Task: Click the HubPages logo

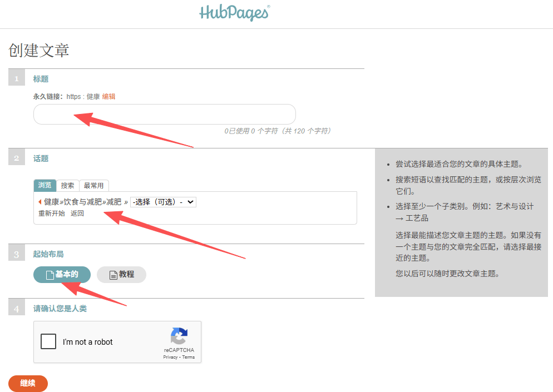Action: (235, 12)
